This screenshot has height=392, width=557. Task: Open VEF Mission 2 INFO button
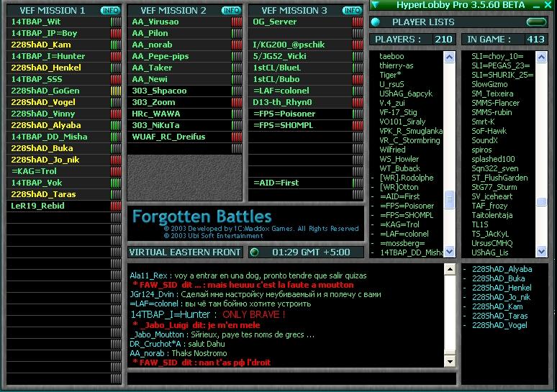tap(231, 11)
